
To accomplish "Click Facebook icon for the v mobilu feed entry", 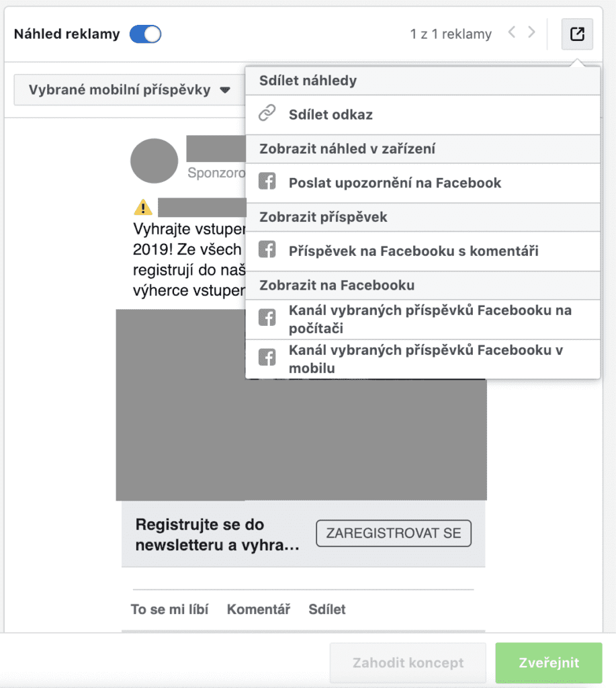I will click(267, 359).
